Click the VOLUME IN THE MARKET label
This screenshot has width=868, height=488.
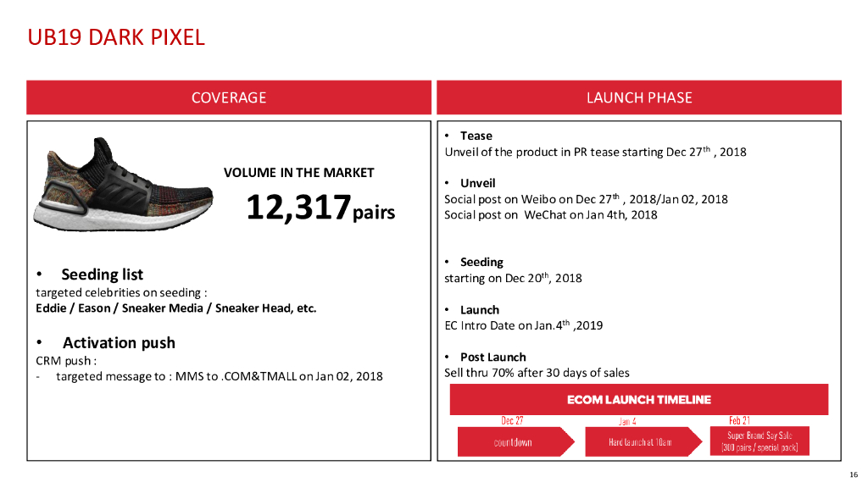pyautogui.click(x=299, y=173)
